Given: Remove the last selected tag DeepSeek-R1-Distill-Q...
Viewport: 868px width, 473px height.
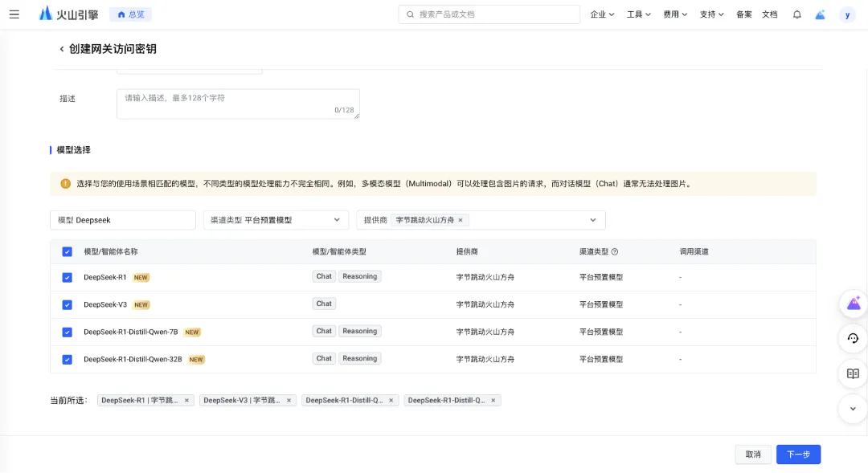Looking at the screenshot, I should pyautogui.click(x=493, y=401).
